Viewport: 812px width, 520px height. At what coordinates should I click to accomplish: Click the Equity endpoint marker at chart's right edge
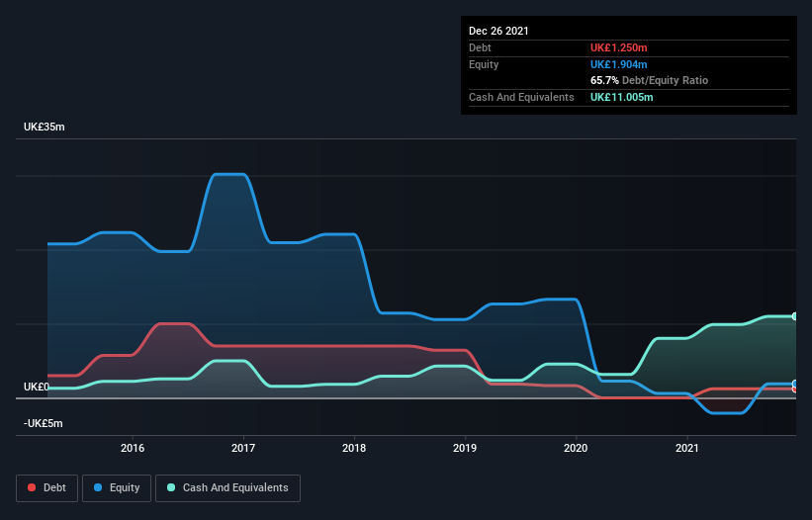pos(795,384)
